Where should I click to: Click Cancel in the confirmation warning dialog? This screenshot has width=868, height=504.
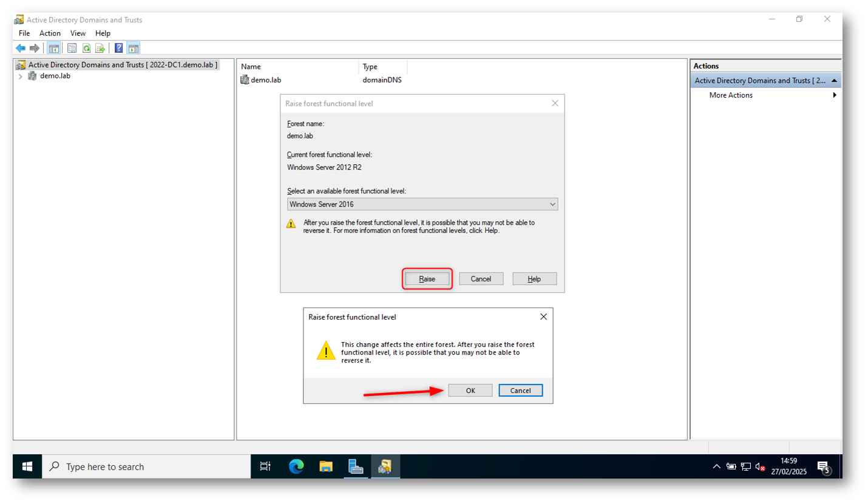pos(521,391)
